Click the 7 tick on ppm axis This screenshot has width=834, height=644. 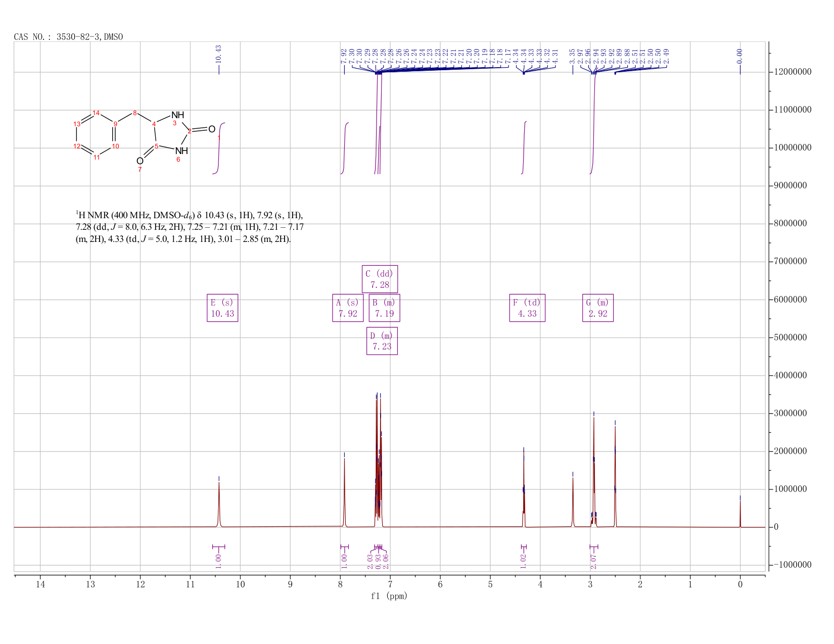pyautogui.click(x=390, y=584)
